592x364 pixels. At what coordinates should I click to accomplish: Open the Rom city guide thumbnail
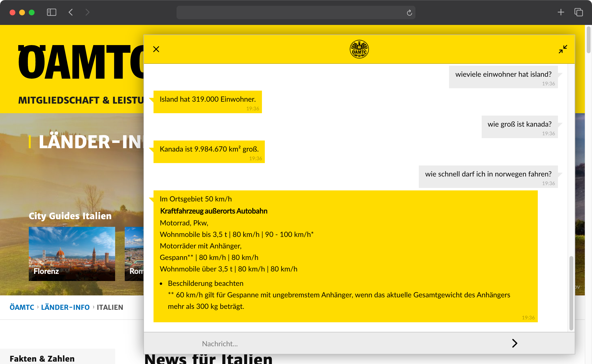click(x=134, y=254)
